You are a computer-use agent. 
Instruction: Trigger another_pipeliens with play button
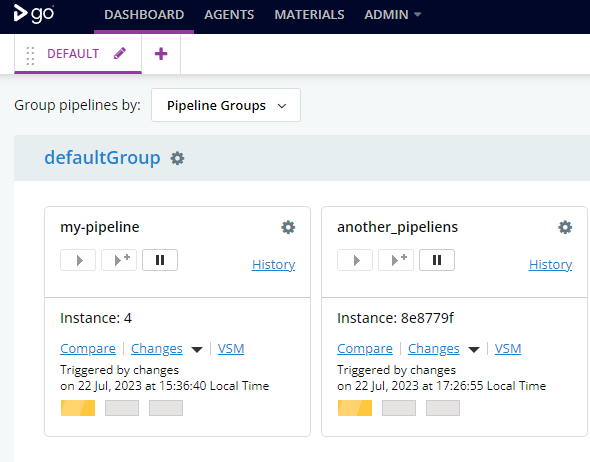pos(355,260)
